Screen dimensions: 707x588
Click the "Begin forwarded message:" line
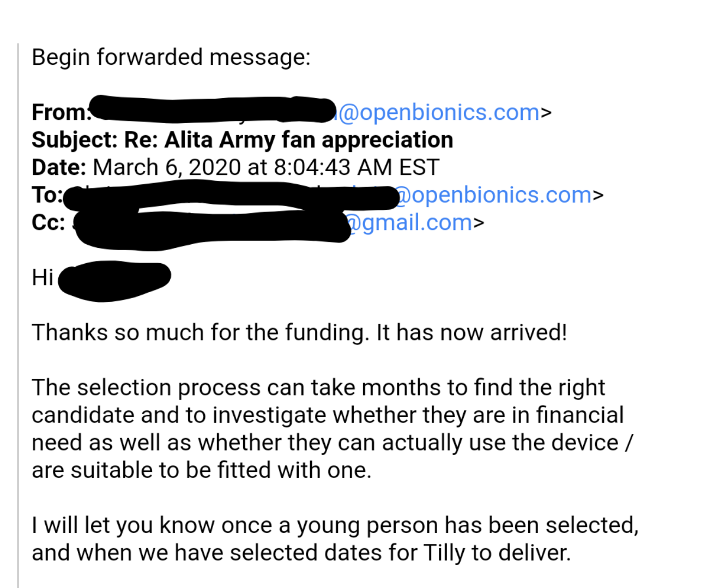[x=171, y=57]
